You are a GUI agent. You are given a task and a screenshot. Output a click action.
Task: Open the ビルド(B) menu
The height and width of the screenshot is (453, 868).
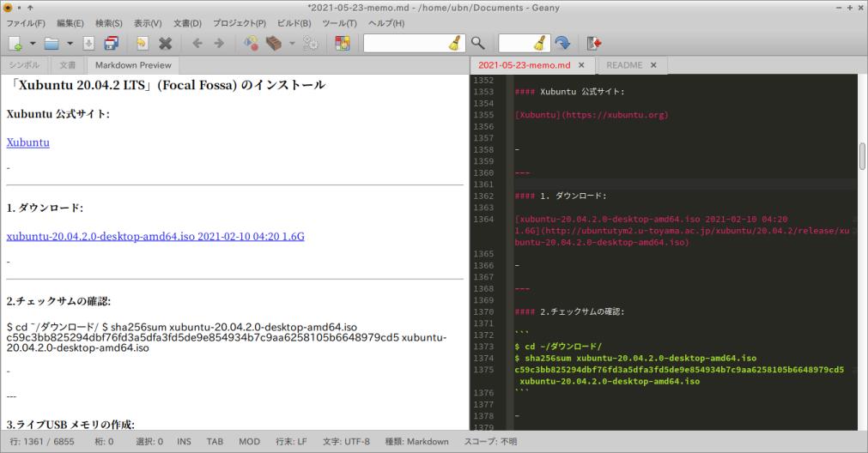pyautogui.click(x=294, y=23)
